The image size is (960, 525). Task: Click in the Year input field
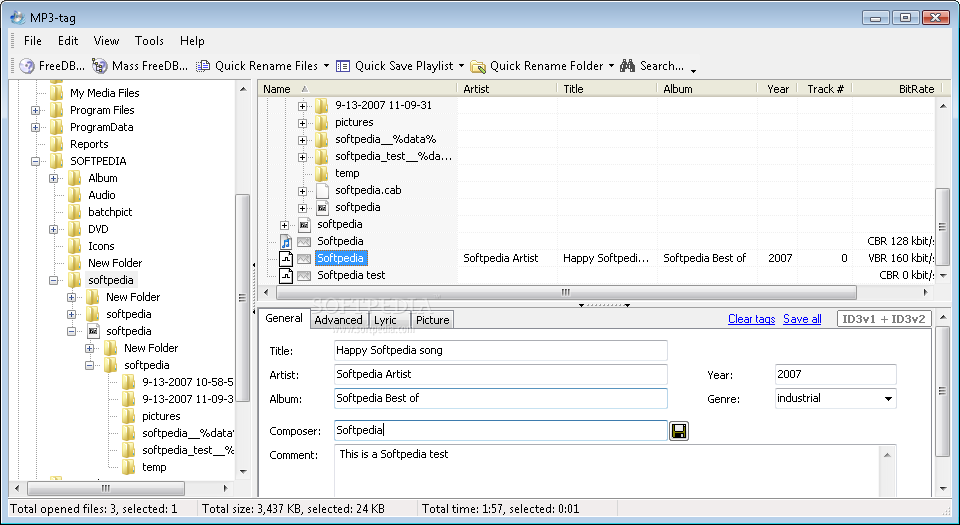pos(836,374)
